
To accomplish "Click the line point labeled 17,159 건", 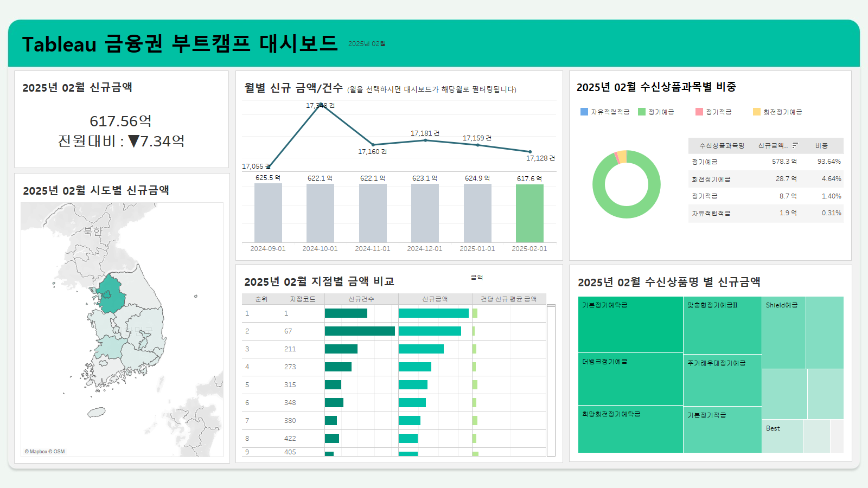I will [x=477, y=145].
